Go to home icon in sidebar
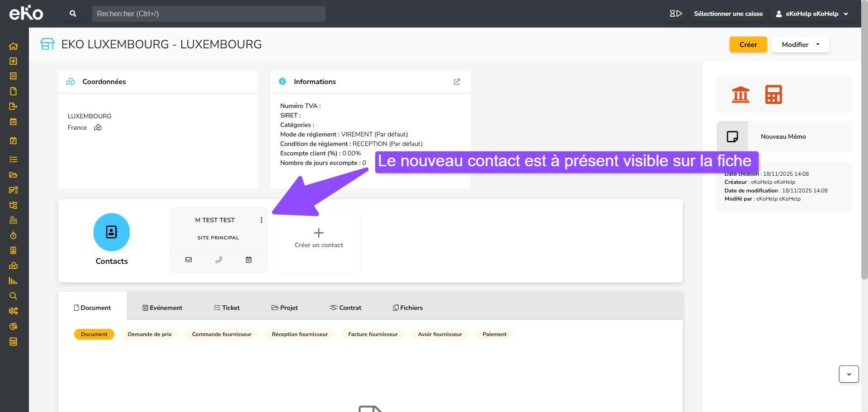The height and width of the screenshot is (412, 868). (13, 46)
